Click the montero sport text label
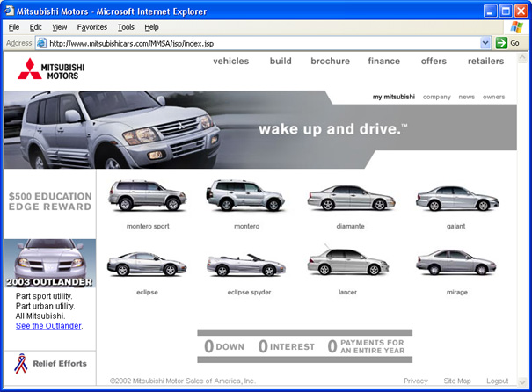 [x=148, y=226]
